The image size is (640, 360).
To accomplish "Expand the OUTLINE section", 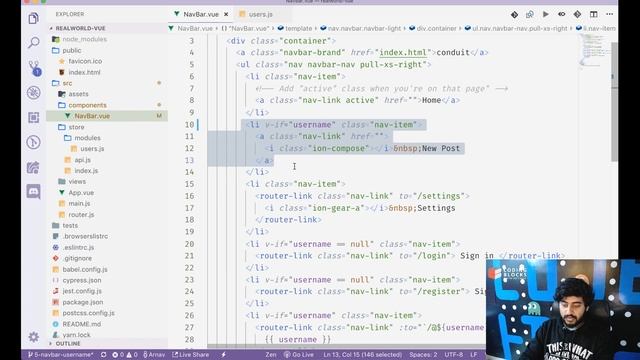I will coord(68,344).
